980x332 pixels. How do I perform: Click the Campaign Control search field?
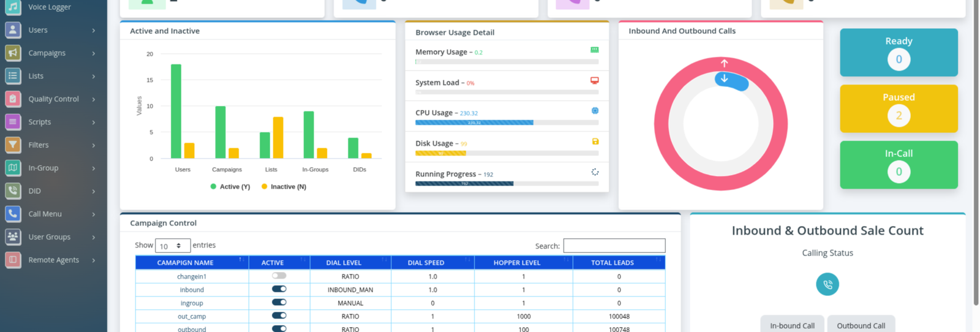pyautogui.click(x=614, y=246)
